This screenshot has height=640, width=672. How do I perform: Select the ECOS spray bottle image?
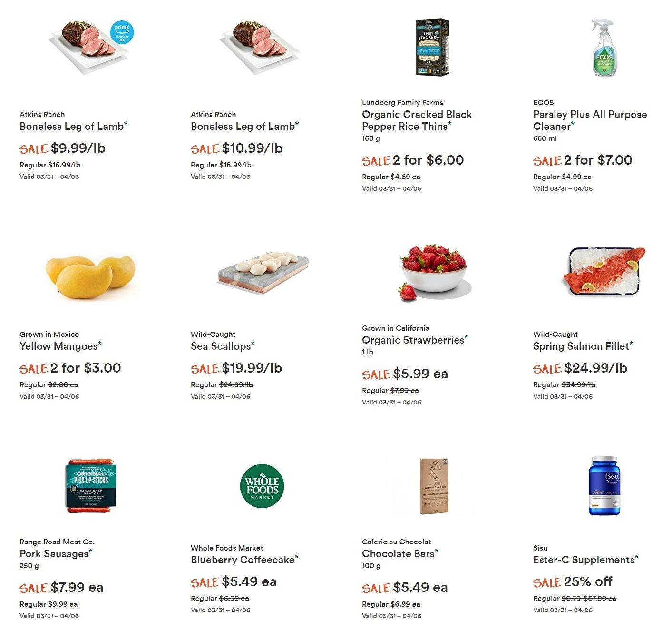click(604, 48)
